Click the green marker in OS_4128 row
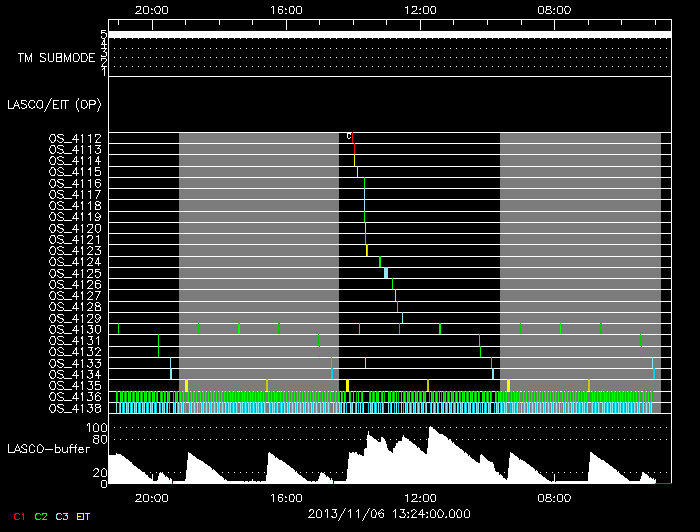Viewport: 700px width, 532px height. tap(397, 307)
